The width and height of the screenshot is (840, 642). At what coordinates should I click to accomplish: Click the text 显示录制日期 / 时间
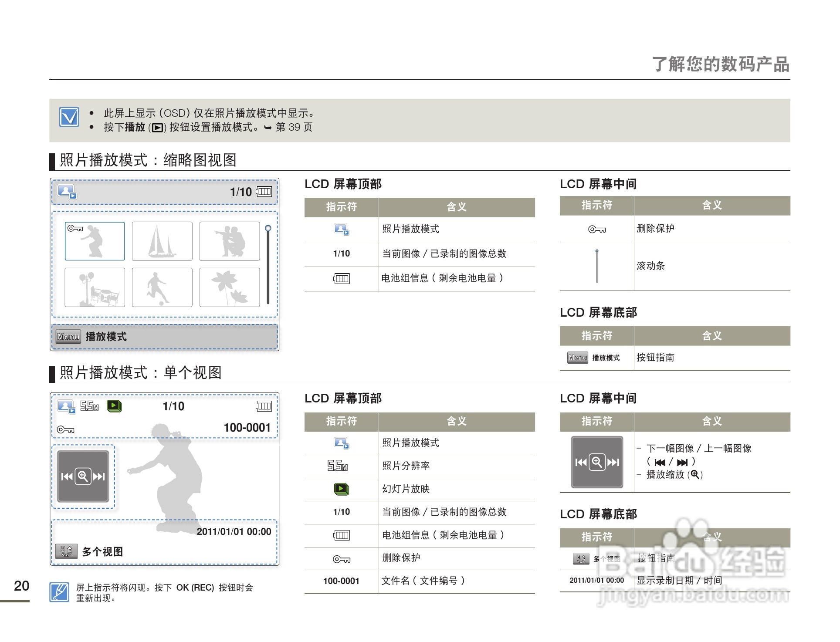680,581
